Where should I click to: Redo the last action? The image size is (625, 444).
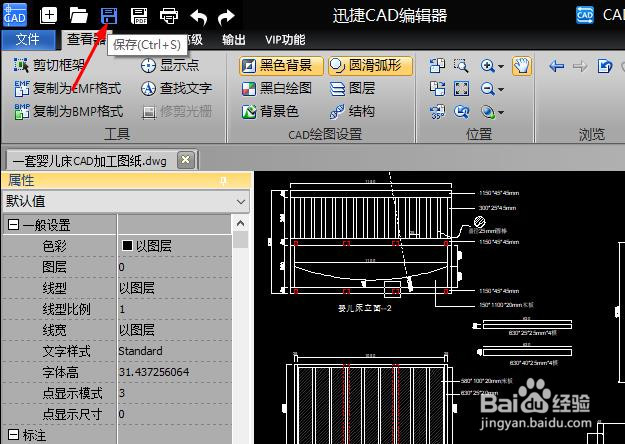coord(226,17)
